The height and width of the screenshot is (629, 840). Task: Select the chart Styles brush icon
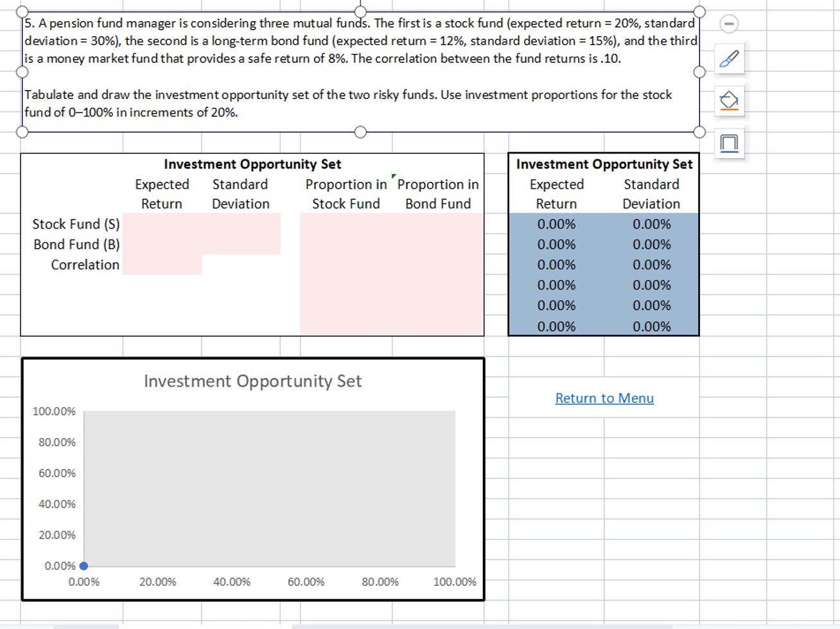(x=730, y=58)
